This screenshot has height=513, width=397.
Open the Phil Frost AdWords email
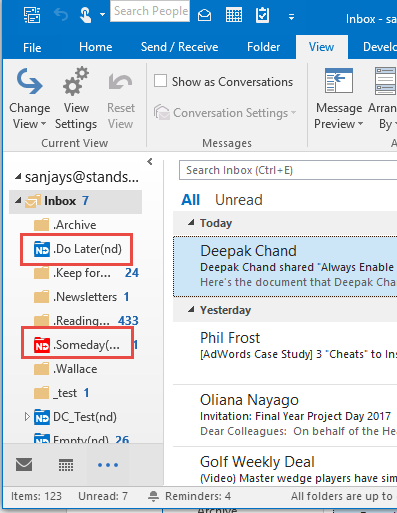point(285,353)
